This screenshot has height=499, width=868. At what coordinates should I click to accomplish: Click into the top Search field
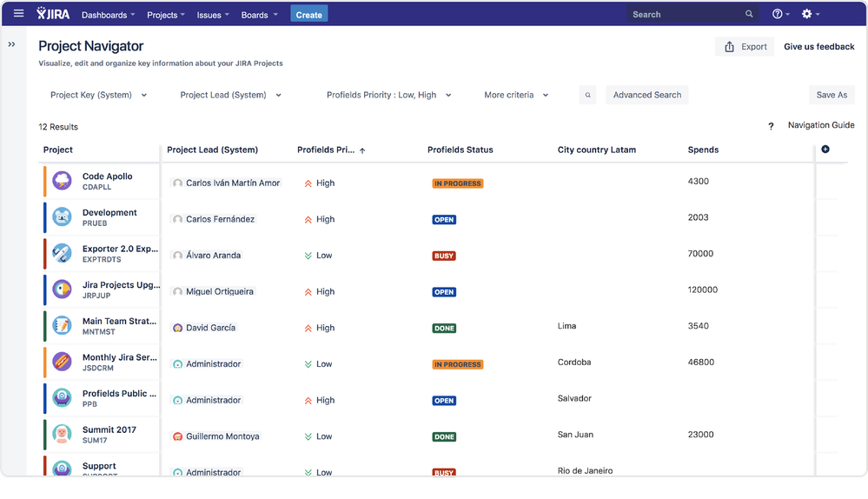pos(692,15)
